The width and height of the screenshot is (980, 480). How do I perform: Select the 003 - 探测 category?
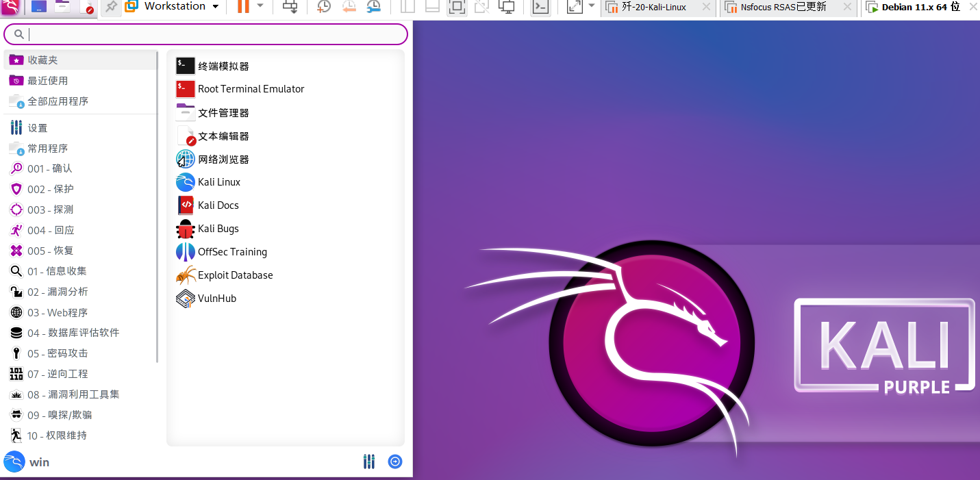pyautogui.click(x=81, y=210)
